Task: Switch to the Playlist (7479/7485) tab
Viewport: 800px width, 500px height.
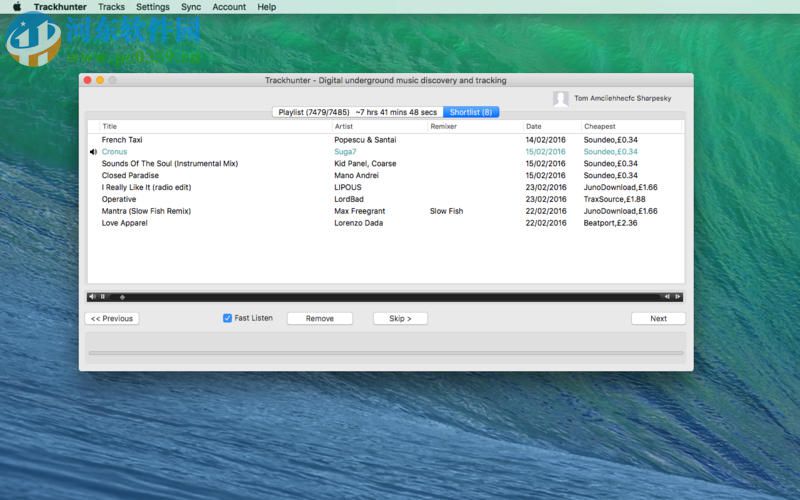Action: pyautogui.click(x=358, y=112)
